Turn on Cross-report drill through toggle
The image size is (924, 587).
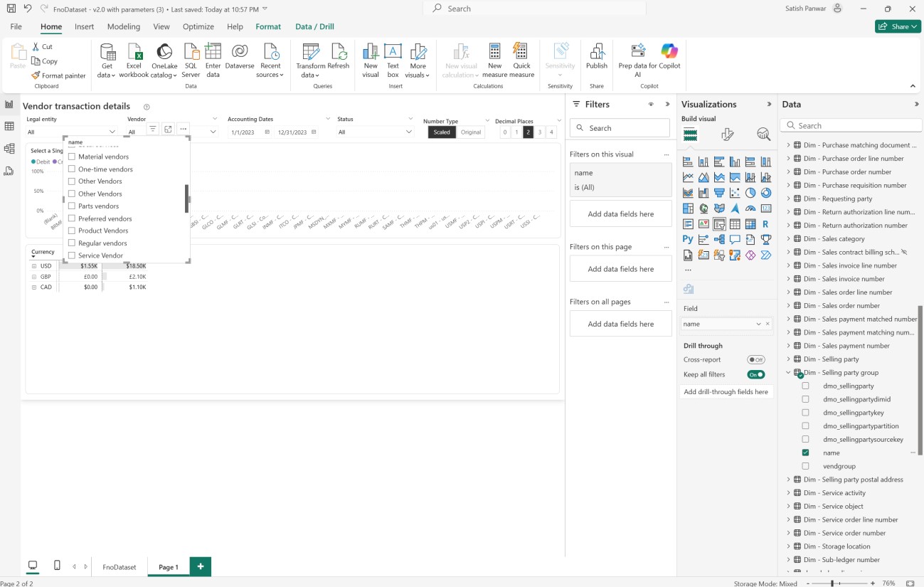pyautogui.click(x=755, y=360)
